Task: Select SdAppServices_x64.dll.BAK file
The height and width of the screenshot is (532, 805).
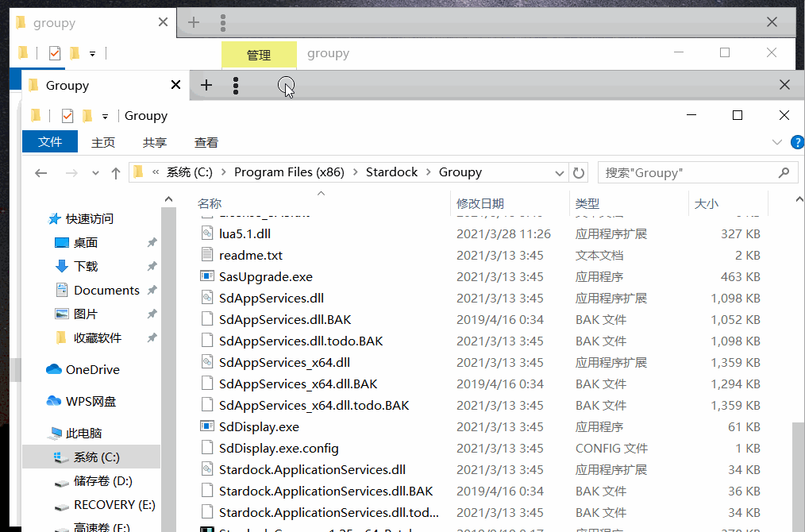Action: pos(299,384)
